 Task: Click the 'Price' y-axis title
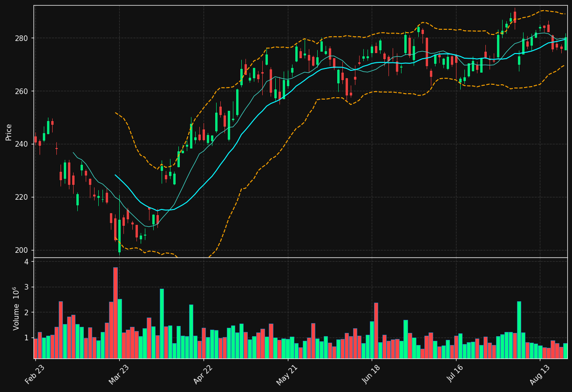[x=9, y=132]
